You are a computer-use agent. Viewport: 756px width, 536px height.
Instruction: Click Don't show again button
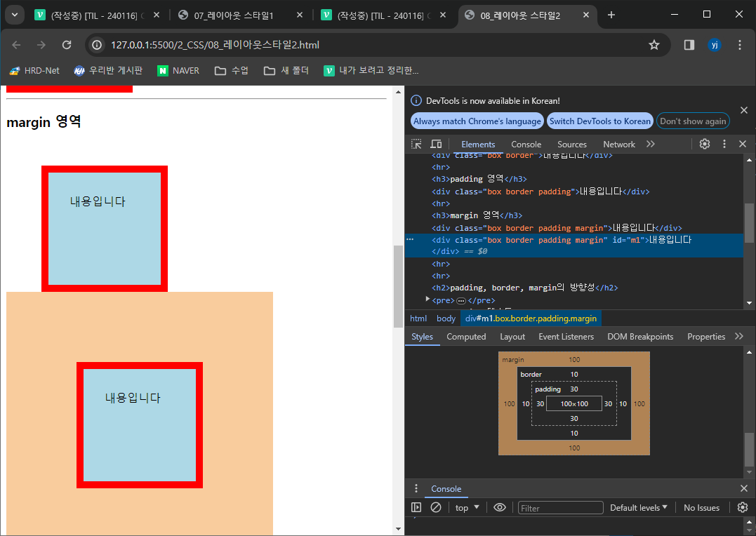[693, 121]
